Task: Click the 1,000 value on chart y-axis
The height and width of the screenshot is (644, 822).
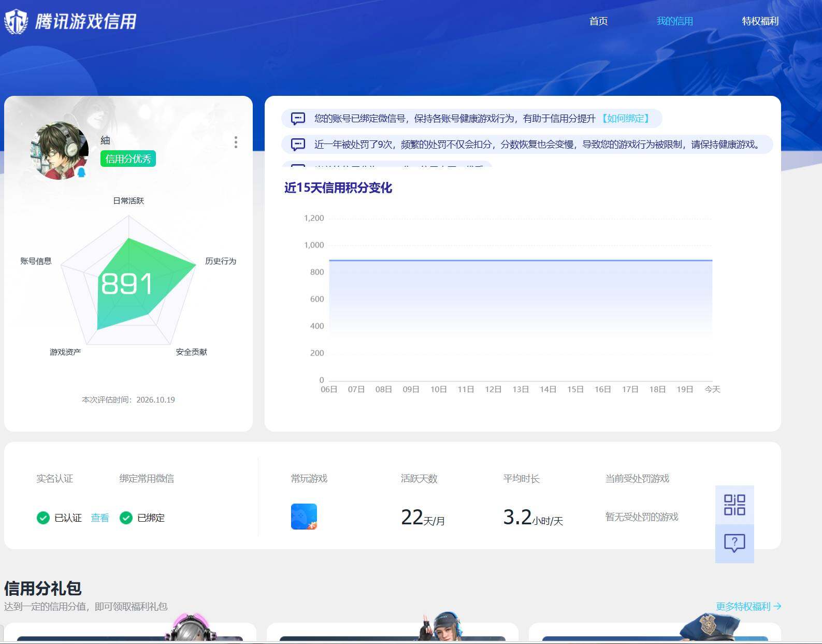Action: click(314, 245)
